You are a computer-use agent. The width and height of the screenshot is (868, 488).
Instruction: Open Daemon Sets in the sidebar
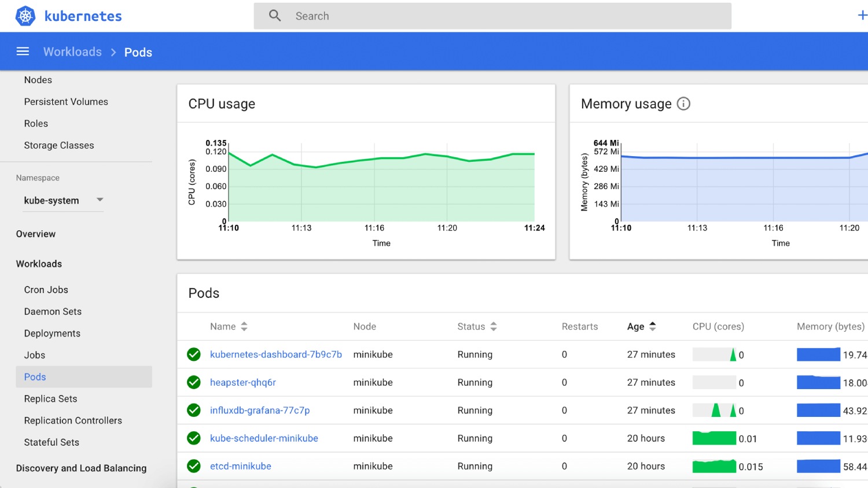(x=53, y=312)
